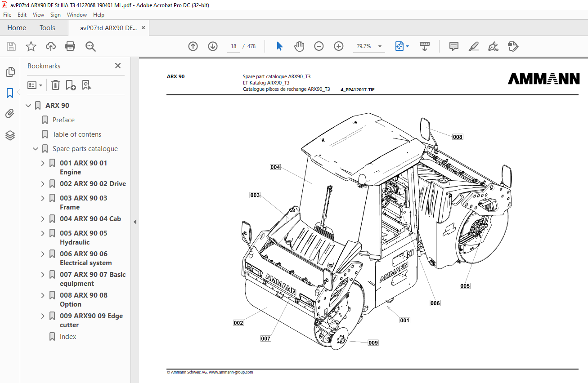Open the File menu
The height and width of the screenshot is (383, 588).
(x=7, y=15)
